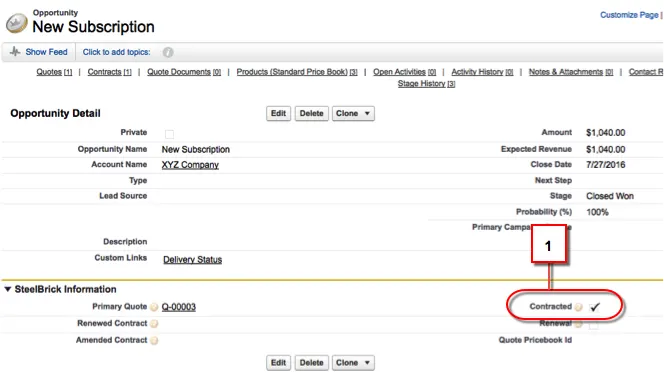Click the Lead Source label
Viewport: 664px width, 373px height.
(x=123, y=196)
